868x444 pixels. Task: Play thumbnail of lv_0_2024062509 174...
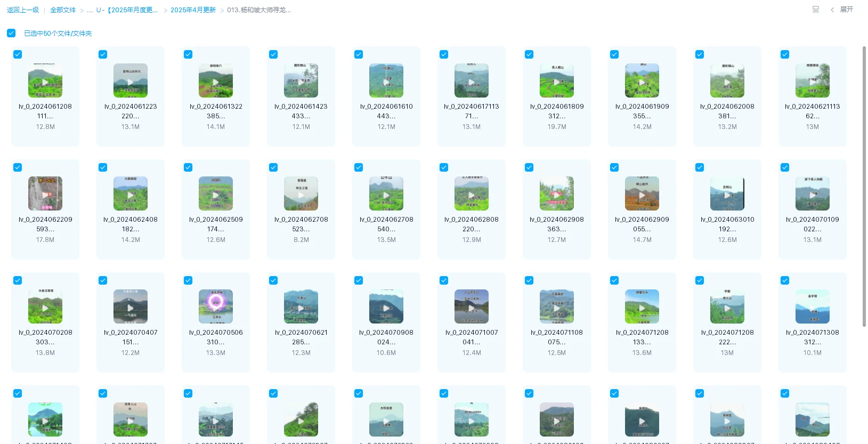click(216, 193)
